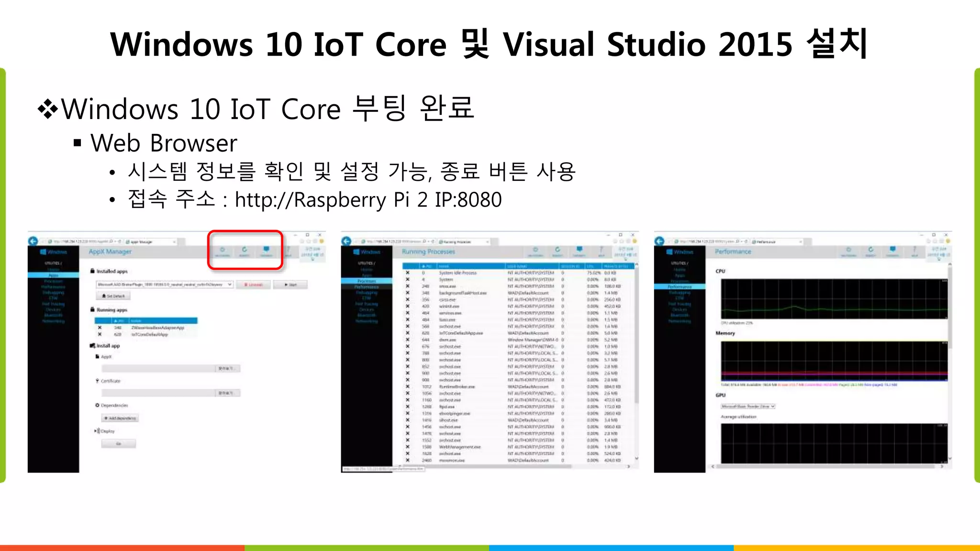The image size is (980, 551).
Task: Select Performance in Performance window sidebar
Action: pyautogui.click(x=679, y=287)
